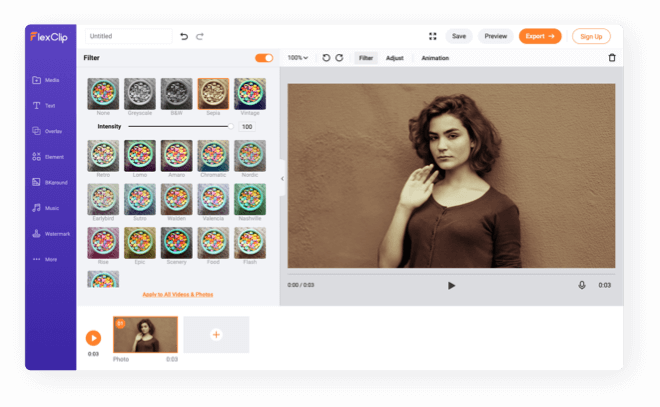Screen dimensions: 660x407
Task: Turn off the Filter toggle switch
Action: (264, 58)
